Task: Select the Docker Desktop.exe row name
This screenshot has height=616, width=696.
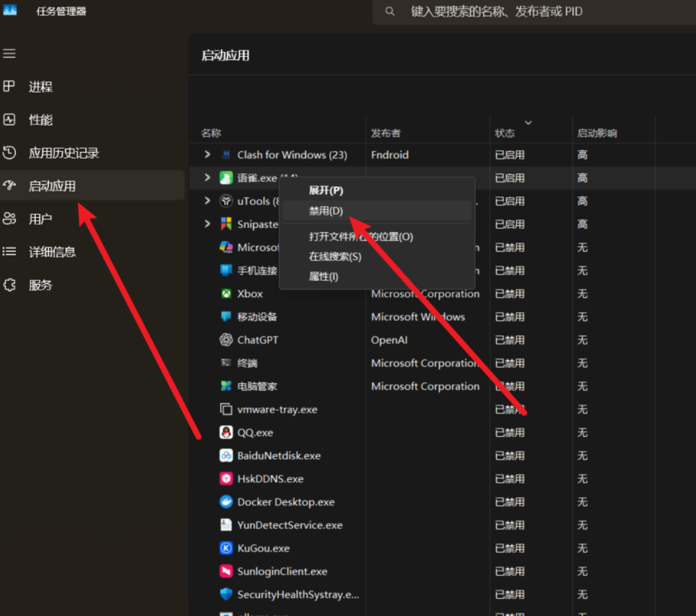Action: pos(286,502)
